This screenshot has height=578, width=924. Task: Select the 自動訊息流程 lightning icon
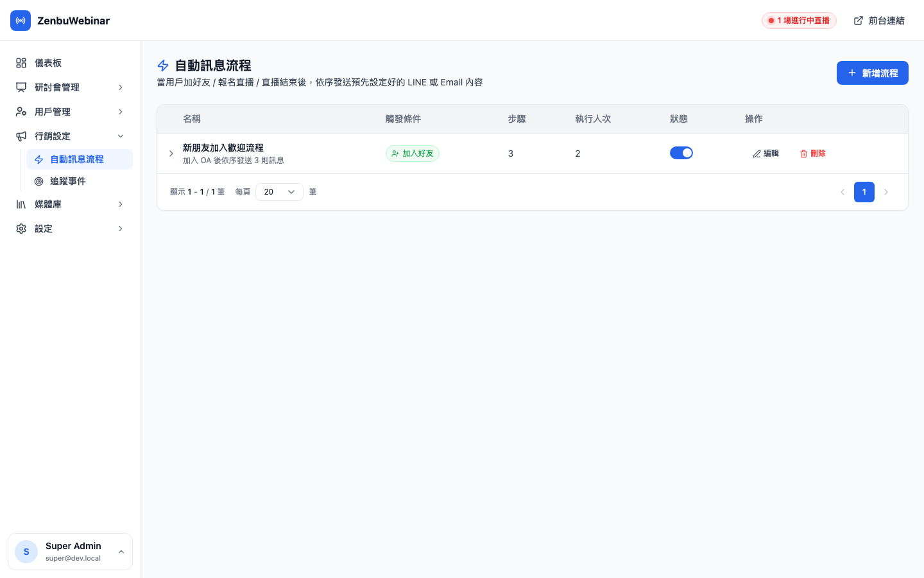click(x=38, y=159)
